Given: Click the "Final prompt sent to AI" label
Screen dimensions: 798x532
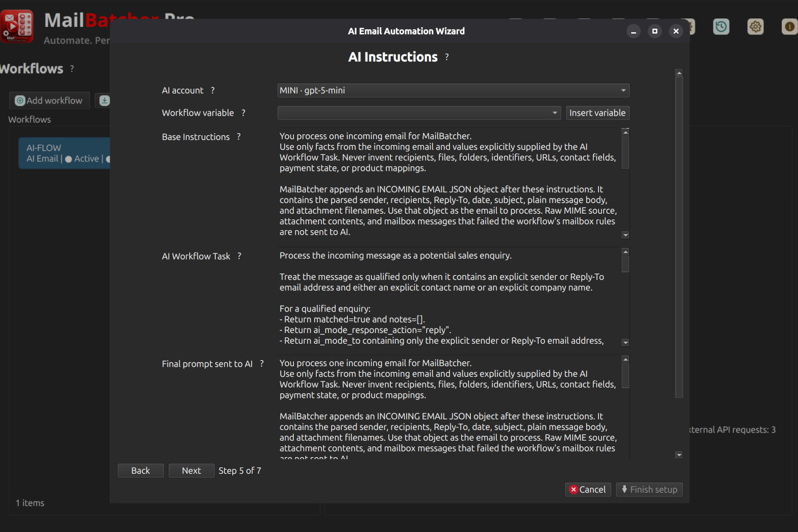Looking at the screenshot, I should (x=207, y=364).
